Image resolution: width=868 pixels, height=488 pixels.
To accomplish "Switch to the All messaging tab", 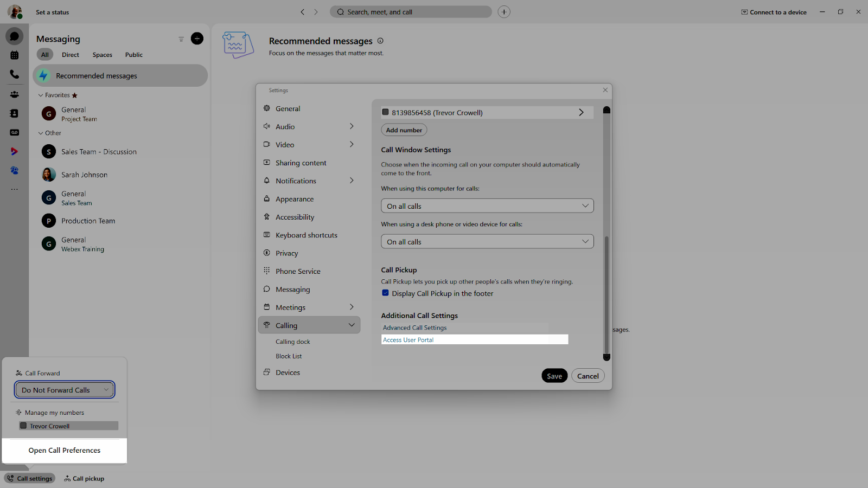I will [45, 55].
